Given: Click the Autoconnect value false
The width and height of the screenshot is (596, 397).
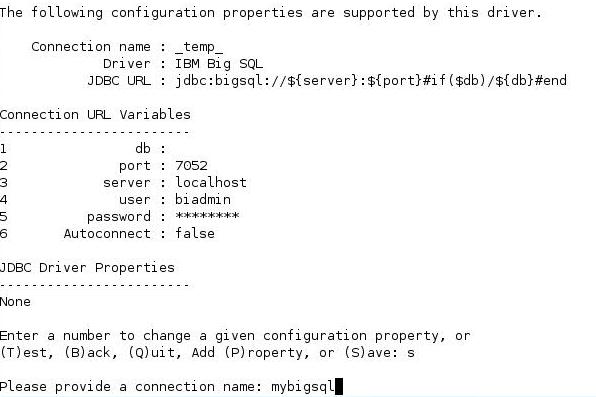Looking at the screenshot, I should (195, 233).
